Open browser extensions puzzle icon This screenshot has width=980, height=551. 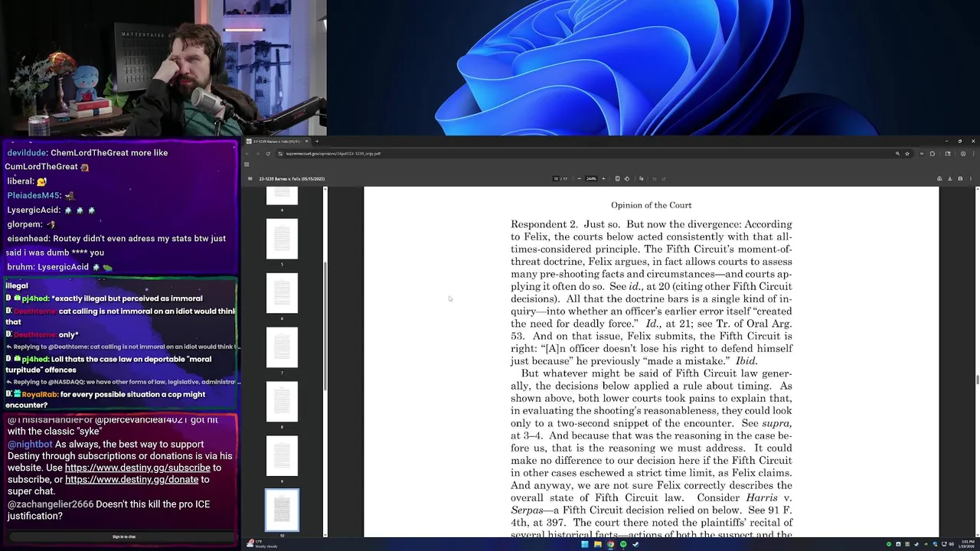(x=933, y=154)
